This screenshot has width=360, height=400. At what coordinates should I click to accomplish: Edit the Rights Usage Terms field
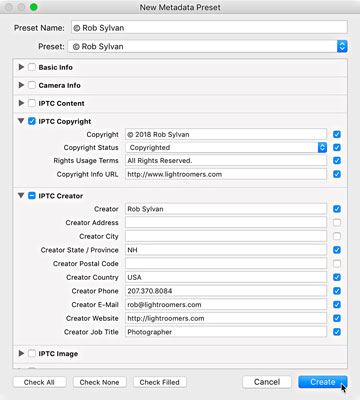pos(226,161)
